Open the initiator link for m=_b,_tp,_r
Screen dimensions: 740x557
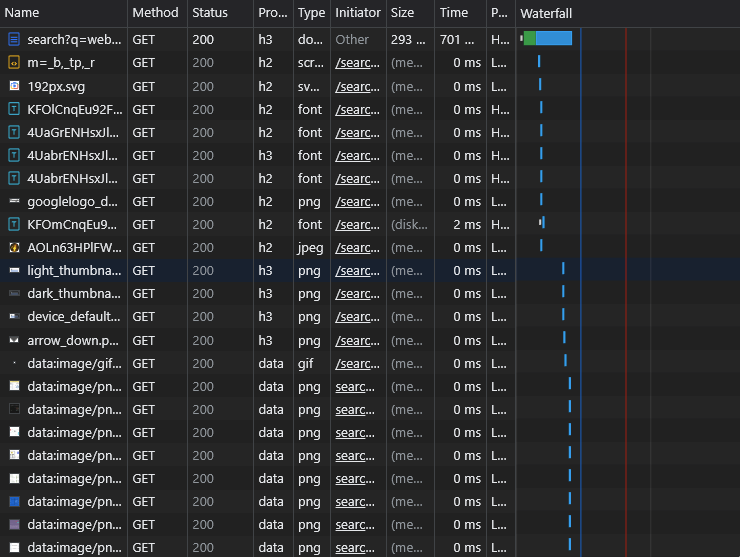pyautogui.click(x=357, y=63)
